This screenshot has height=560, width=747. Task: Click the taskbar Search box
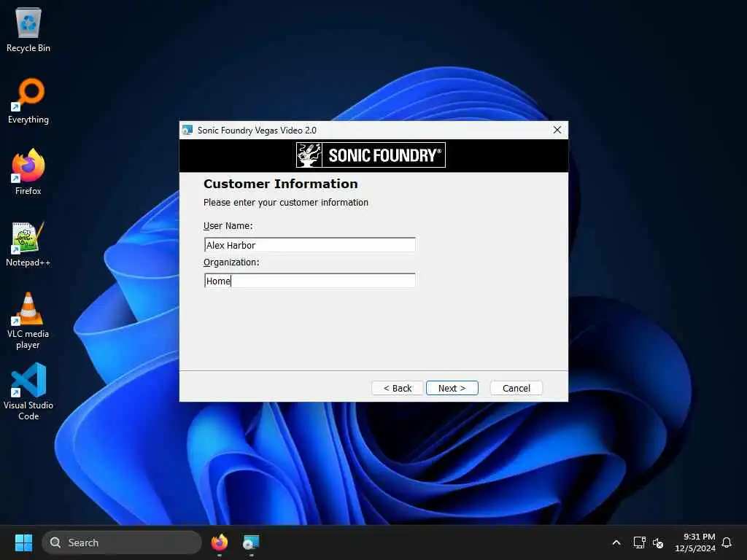pos(122,542)
